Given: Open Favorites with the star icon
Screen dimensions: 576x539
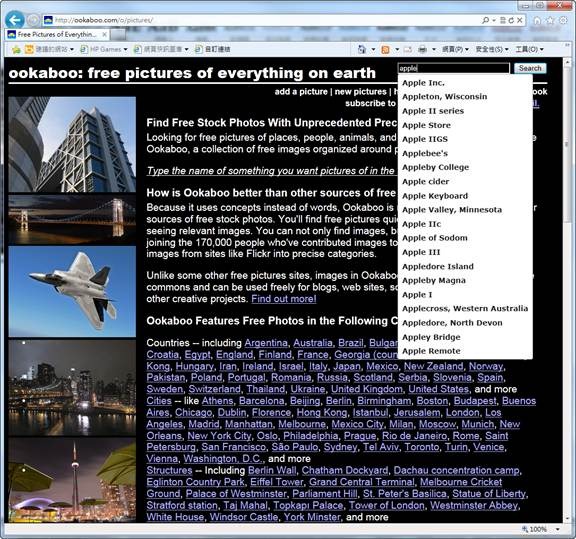Looking at the screenshot, I should pyautogui.click(x=550, y=20).
